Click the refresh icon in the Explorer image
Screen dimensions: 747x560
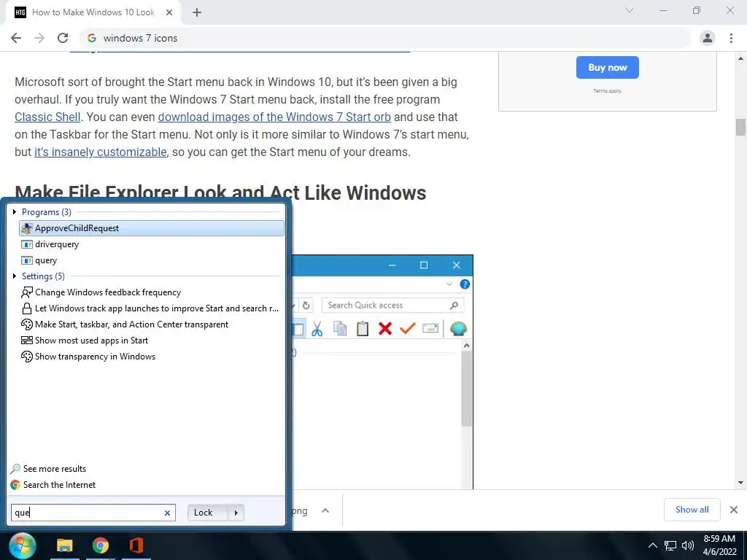[306, 306]
